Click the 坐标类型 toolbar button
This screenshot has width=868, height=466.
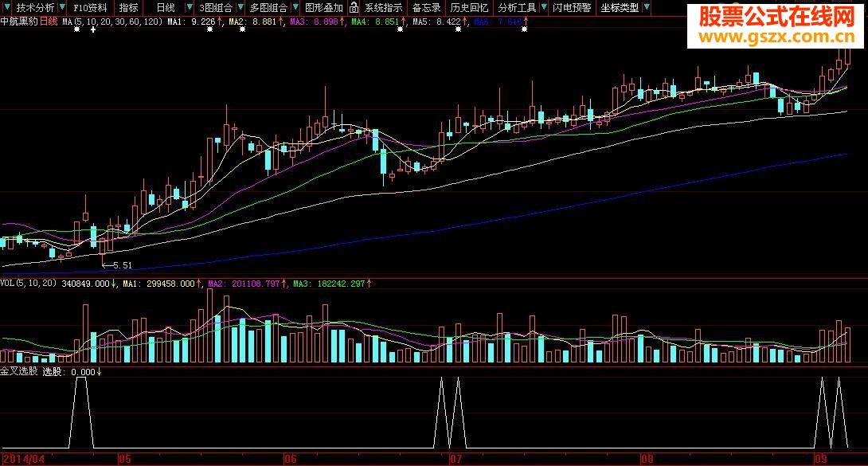[x=620, y=8]
